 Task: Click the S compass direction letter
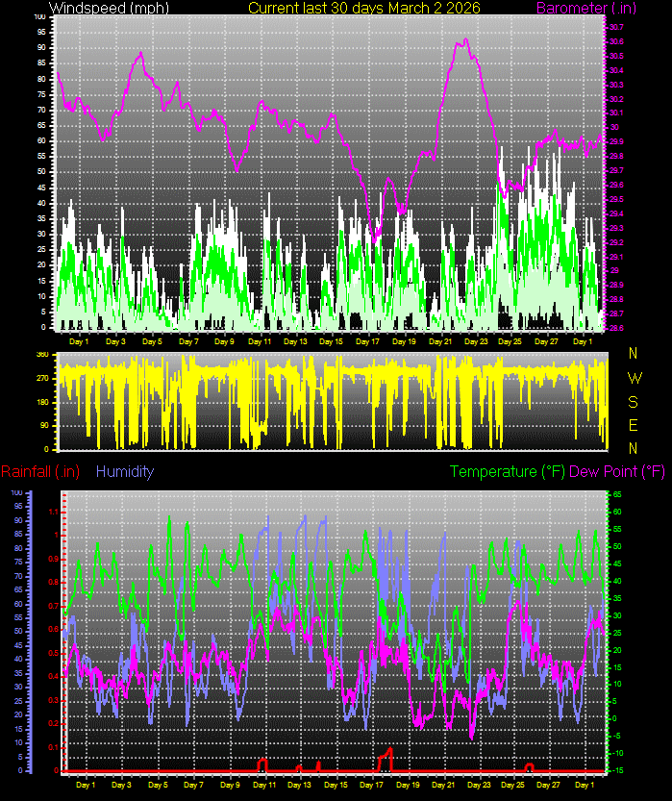[633, 402]
